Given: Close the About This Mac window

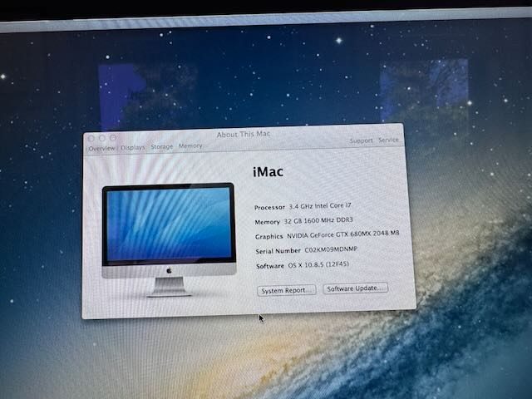Looking at the screenshot, I should [91, 138].
